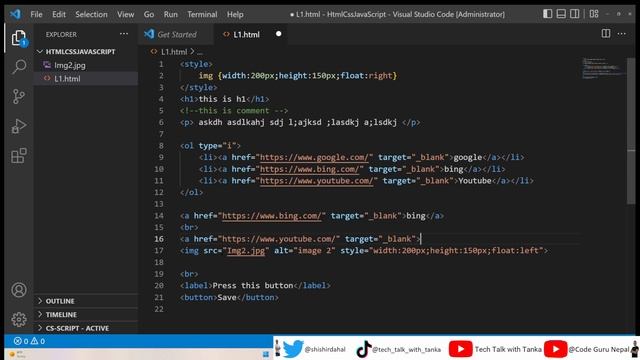Image resolution: width=640 pixels, height=360 pixels.
Task: Open the Manage gear icon
Action: pyautogui.click(x=19, y=319)
